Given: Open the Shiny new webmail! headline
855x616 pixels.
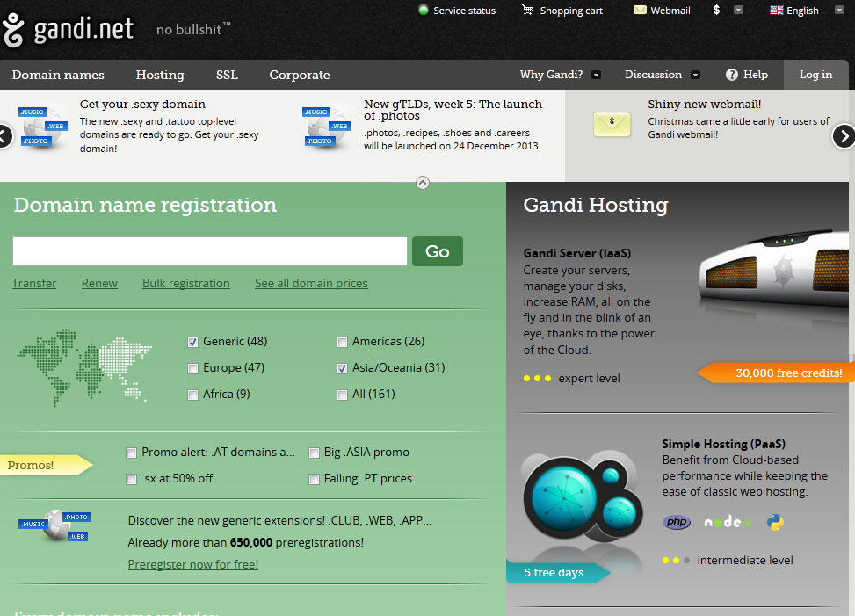Looking at the screenshot, I should click(705, 104).
